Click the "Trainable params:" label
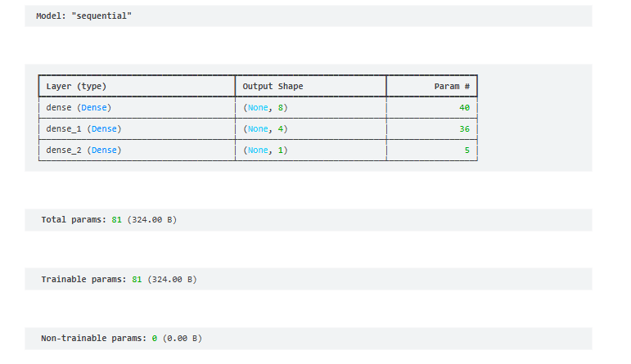Viewport: 631px width, 364px height. pyautogui.click(x=83, y=279)
